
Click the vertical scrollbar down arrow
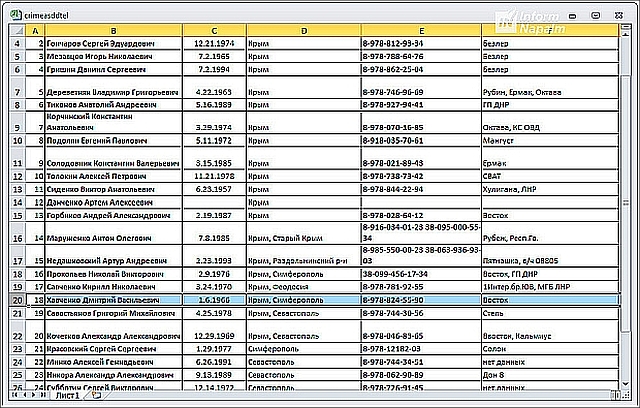tap(625, 384)
